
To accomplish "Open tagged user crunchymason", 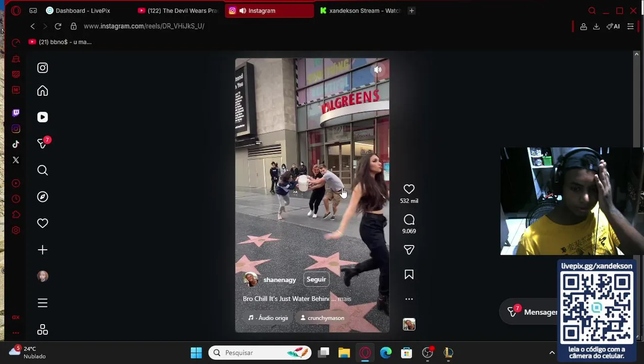I will pyautogui.click(x=322, y=318).
